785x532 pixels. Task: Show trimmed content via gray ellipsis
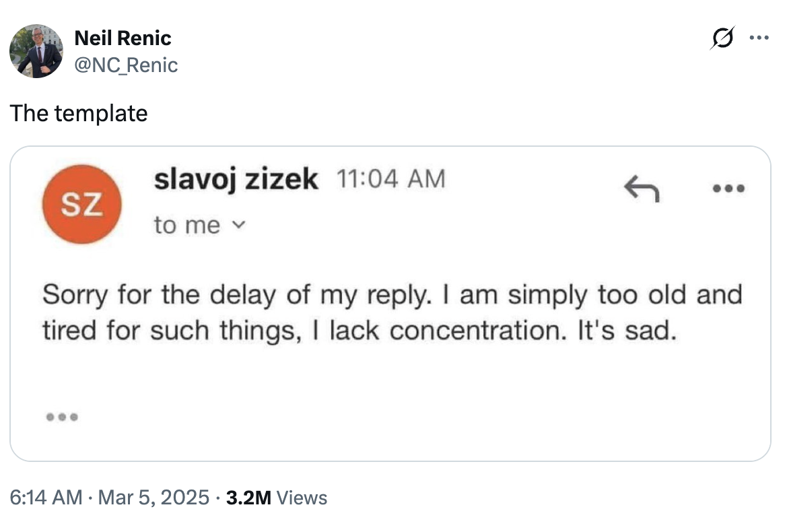62,417
